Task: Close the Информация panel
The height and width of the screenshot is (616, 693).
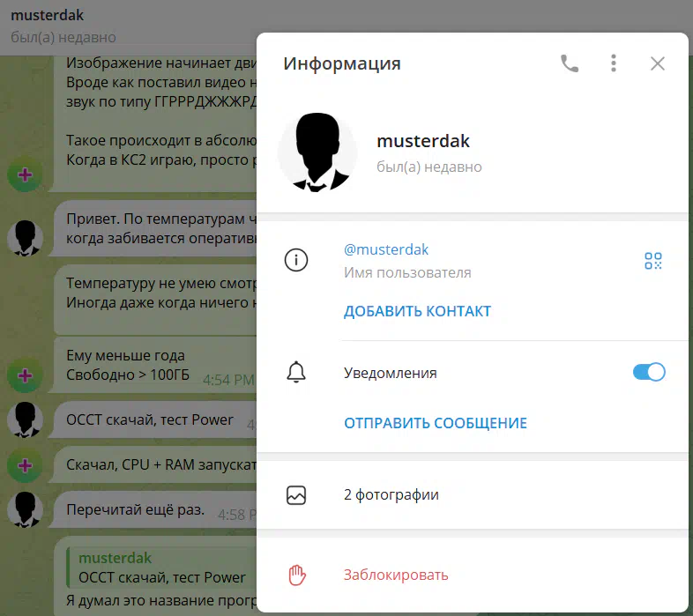Action: (657, 63)
